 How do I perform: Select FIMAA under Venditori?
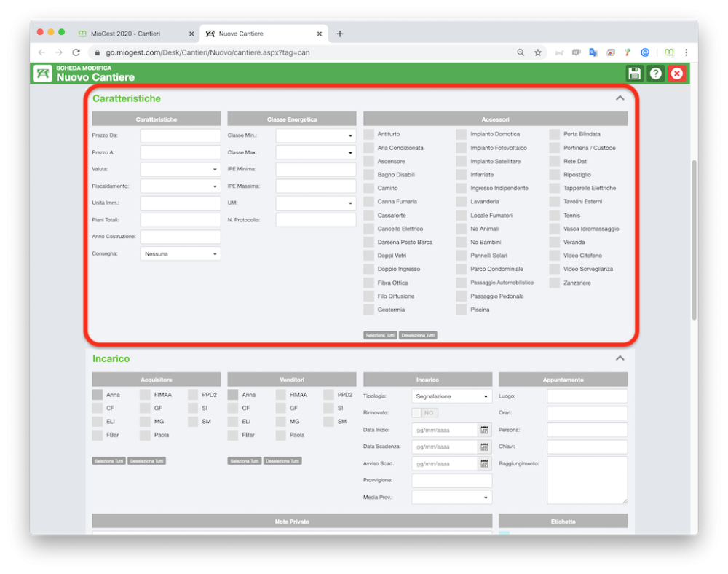[281, 395]
